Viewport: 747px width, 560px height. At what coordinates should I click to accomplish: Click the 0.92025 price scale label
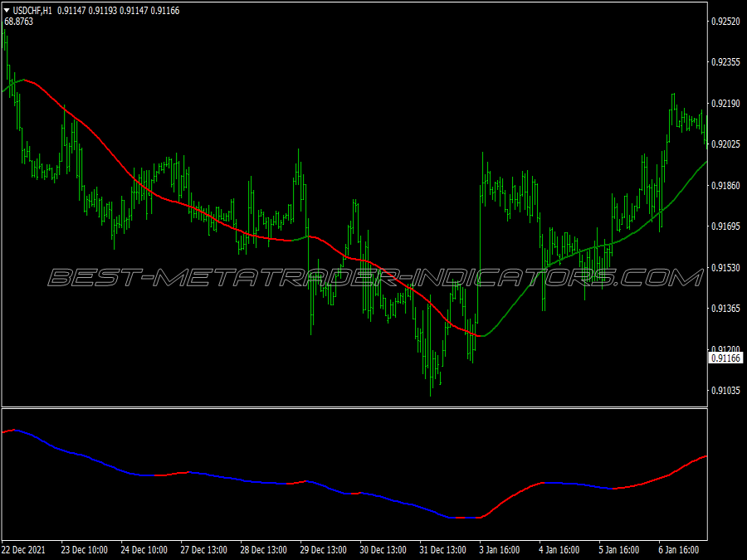726,144
